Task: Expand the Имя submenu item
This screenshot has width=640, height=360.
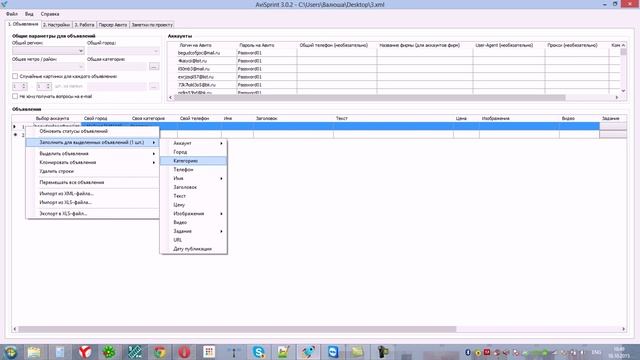Action: tap(193, 178)
